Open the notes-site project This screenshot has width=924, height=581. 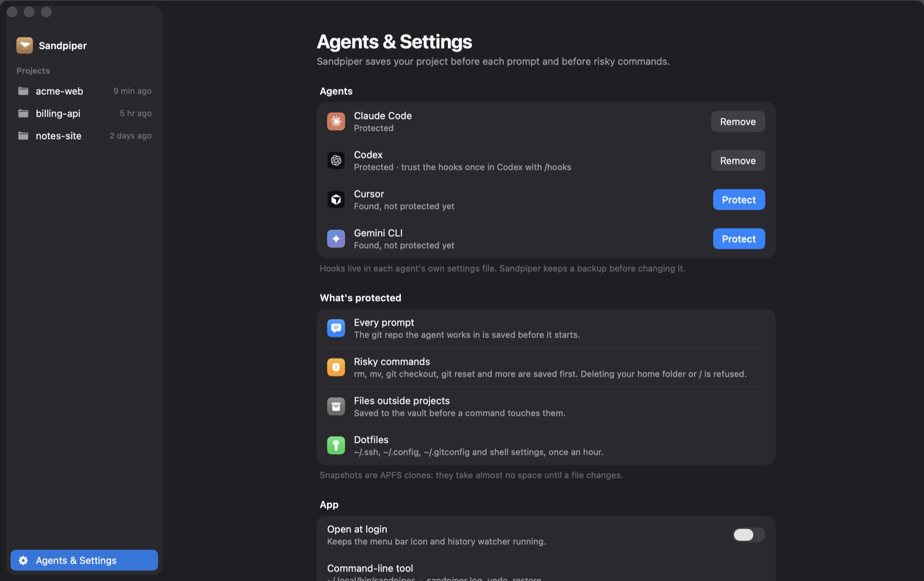point(84,136)
